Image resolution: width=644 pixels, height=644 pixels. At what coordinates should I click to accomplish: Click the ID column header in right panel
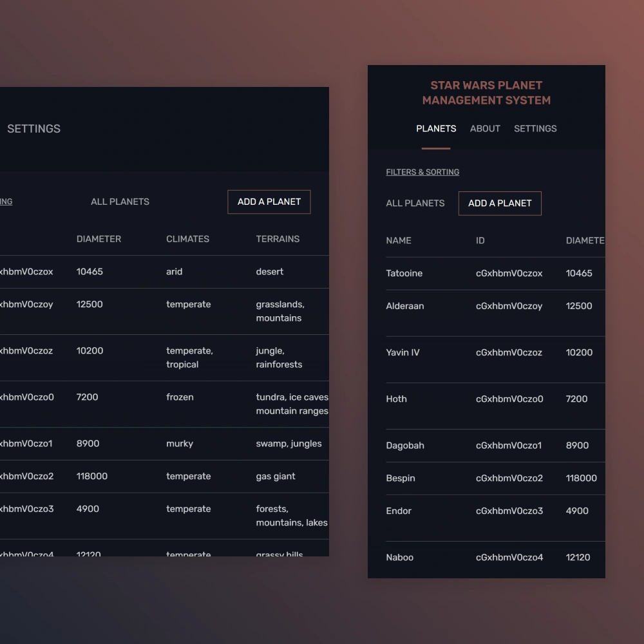(480, 240)
